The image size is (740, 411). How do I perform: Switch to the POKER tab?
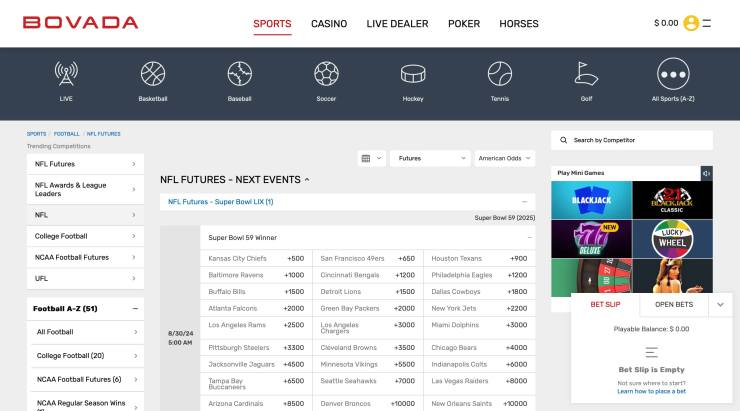[464, 24]
